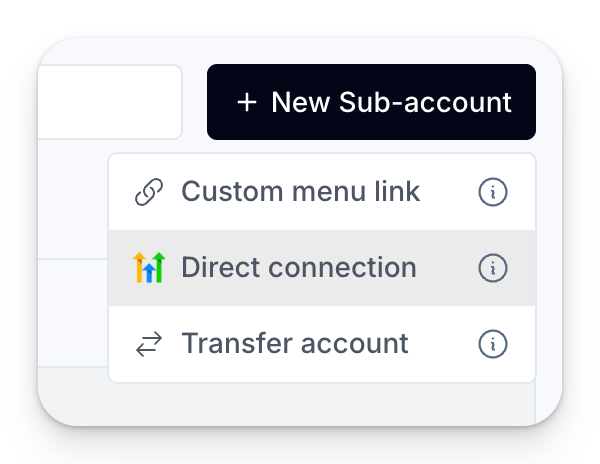Click the plus icon on New Sub-account

(247, 102)
